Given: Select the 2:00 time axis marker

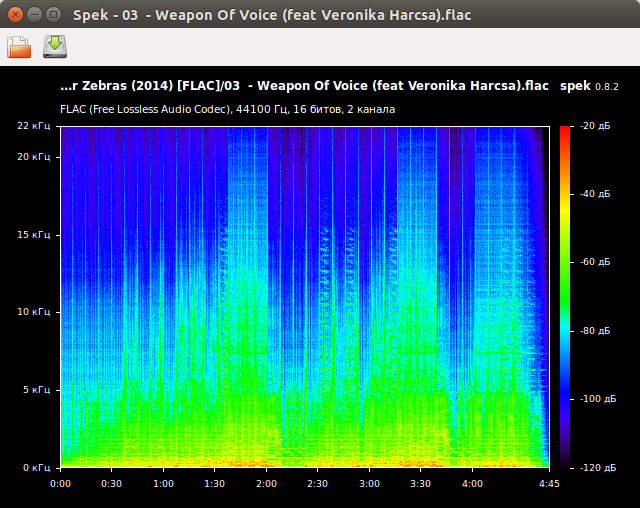Looking at the screenshot, I should 266,483.
